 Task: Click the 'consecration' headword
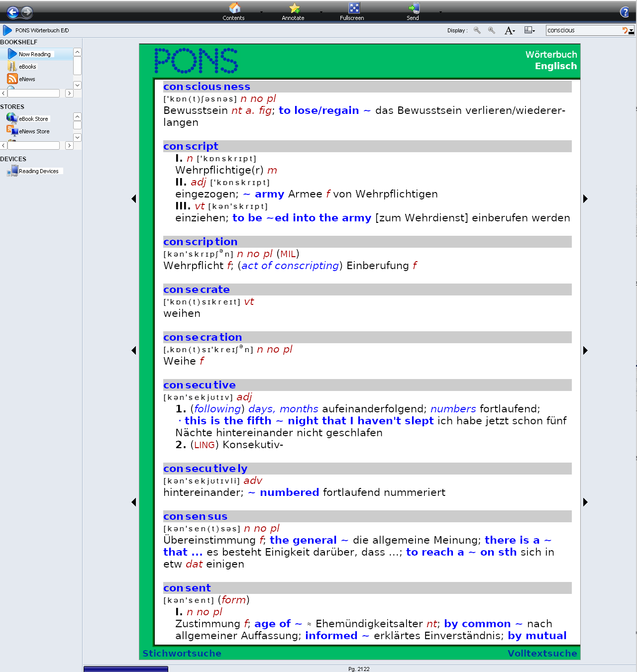point(203,337)
